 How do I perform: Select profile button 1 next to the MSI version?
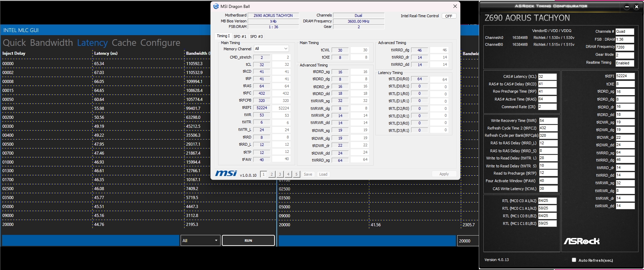pyautogui.click(x=264, y=174)
